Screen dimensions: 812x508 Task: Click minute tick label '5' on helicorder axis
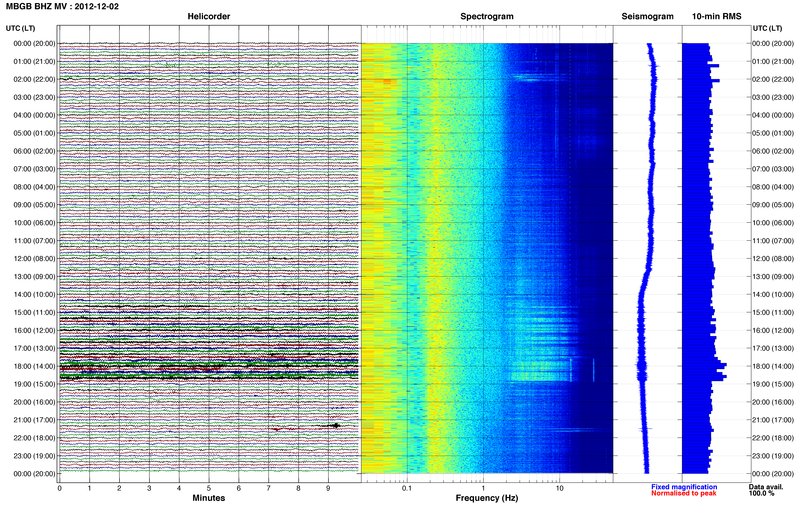(x=209, y=488)
